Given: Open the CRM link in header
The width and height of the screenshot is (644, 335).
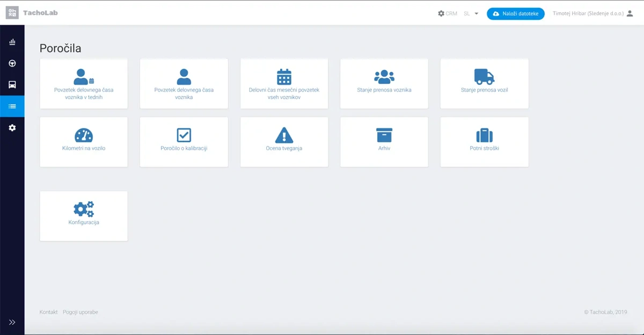Looking at the screenshot, I should 451,13.
